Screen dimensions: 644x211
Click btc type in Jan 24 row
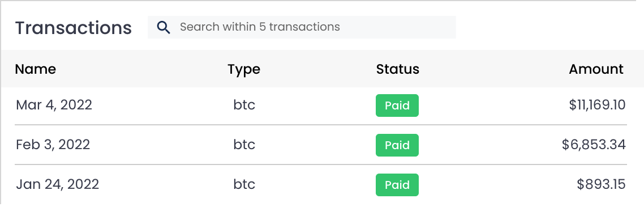click(x=244, y=184)
